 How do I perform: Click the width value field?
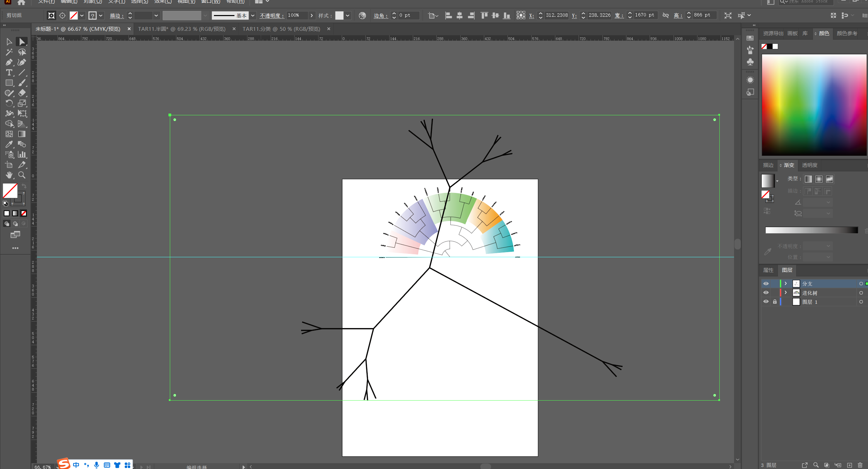pos(645,15)
